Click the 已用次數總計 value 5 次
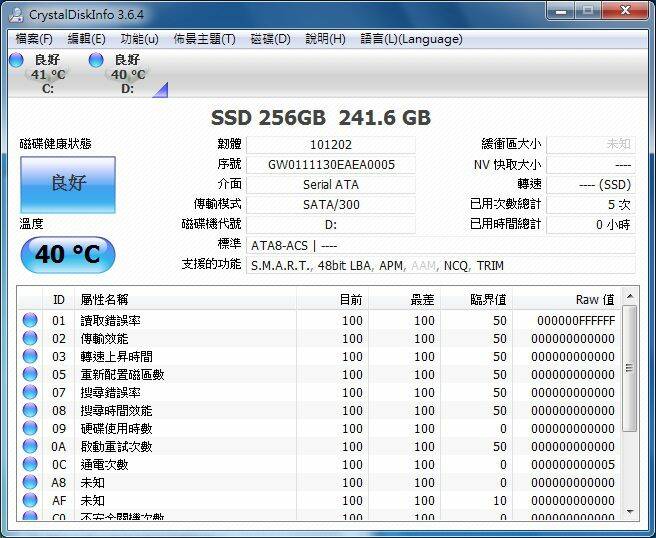Image resolution: width=656 pixels, height=538 pixels. [591, 205]
